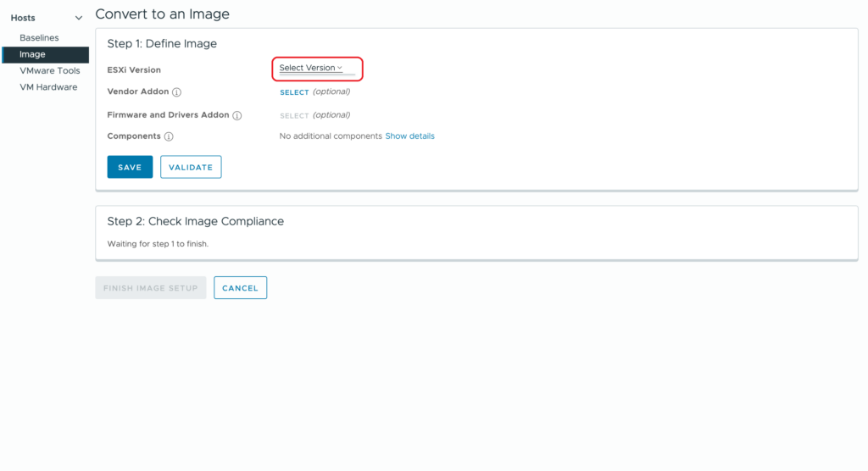Open Baselines in the sidebar
This screenshot has width=868, height=471.
[x=39, y=38]
